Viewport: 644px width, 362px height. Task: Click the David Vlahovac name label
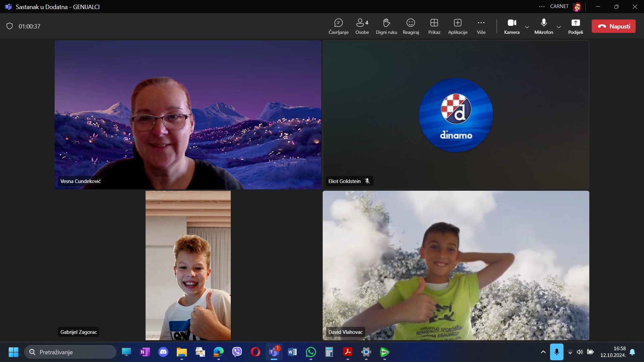pyautogui.click(x=345, y=332)
